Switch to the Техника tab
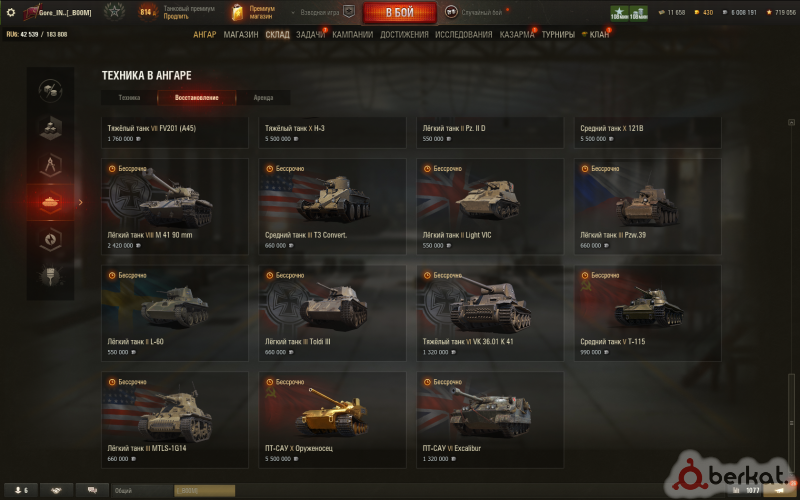800x500 pixels. tap(129, 97)
